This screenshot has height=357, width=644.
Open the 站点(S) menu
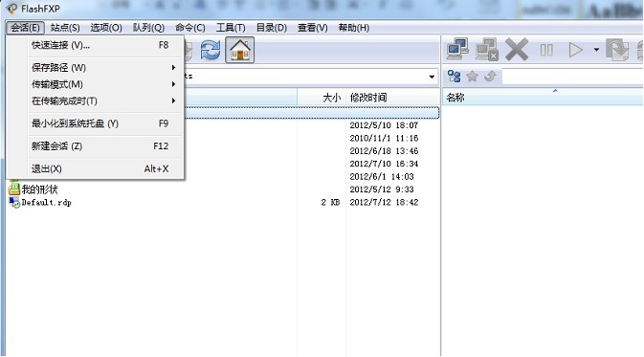pyautogui.click(x=65, y=28)
